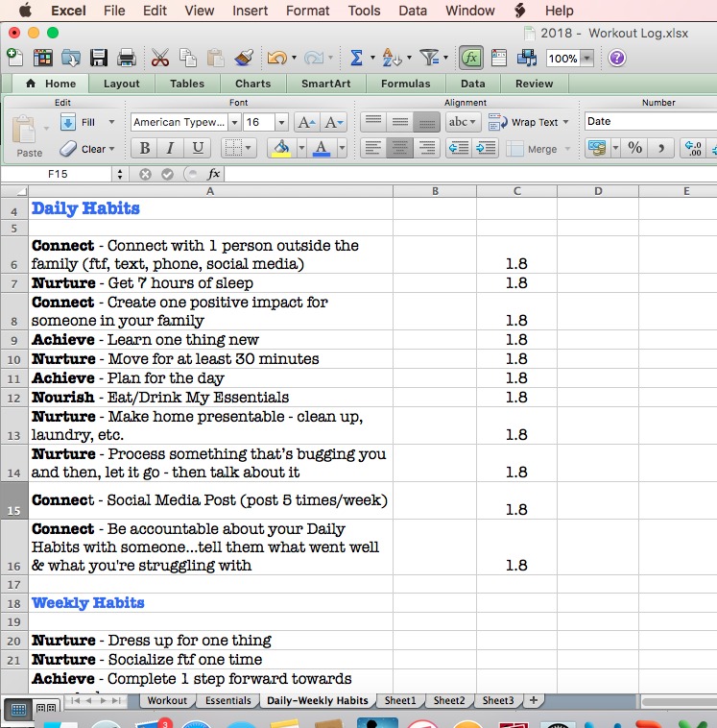
Task: Open the zoom percentage dropdown
Action: point(586,59)
